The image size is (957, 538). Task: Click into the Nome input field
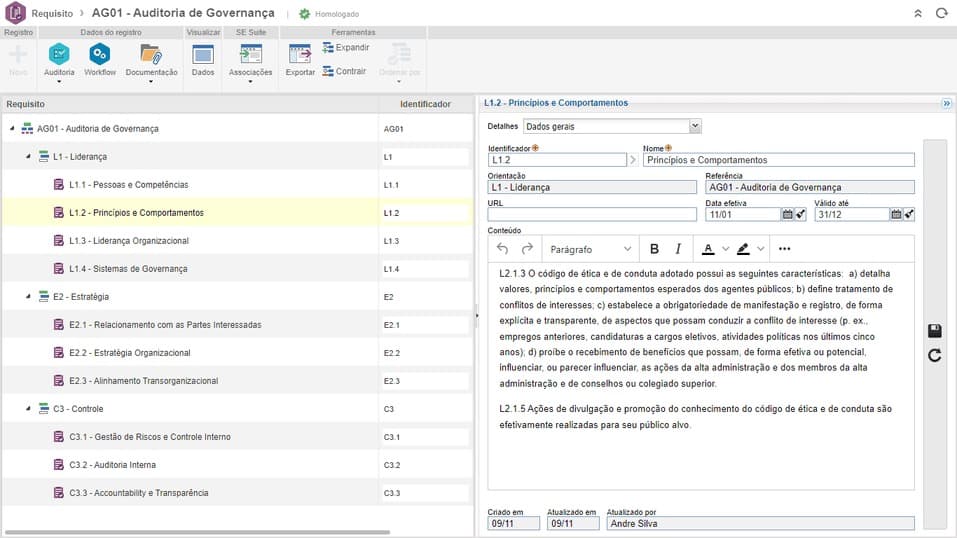(x=779, y=160)
